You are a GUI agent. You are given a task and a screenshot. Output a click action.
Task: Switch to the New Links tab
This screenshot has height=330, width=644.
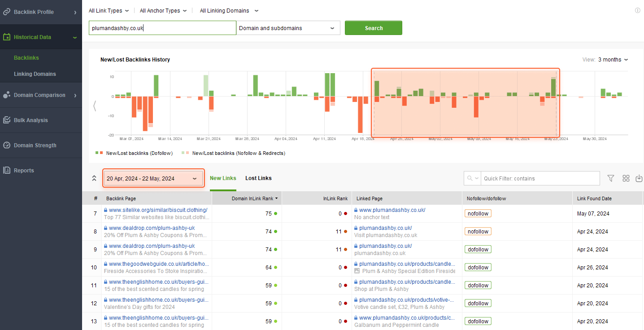pos(223,178)
